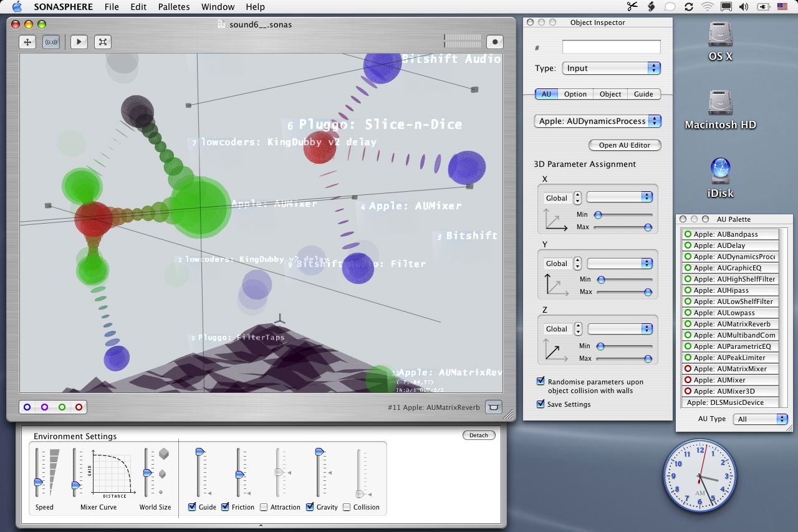Click the sync arrows menu bar icon

click(x=688, y=7)
